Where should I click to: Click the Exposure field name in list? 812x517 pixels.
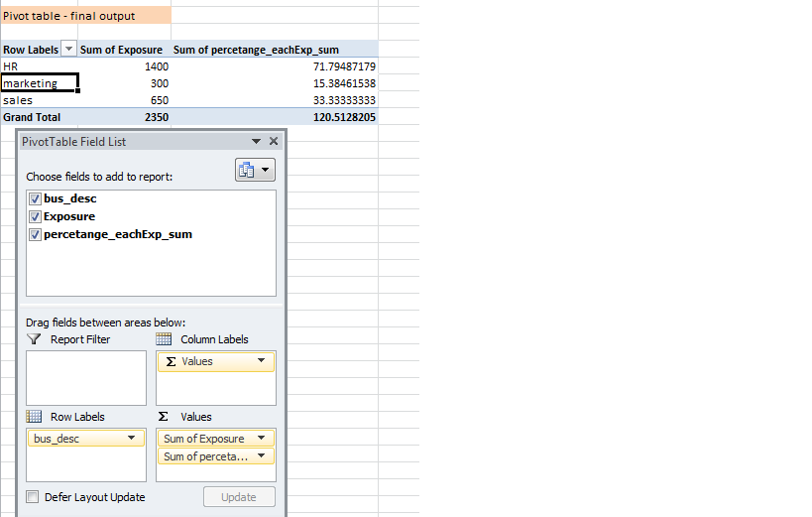pos(69,216)
